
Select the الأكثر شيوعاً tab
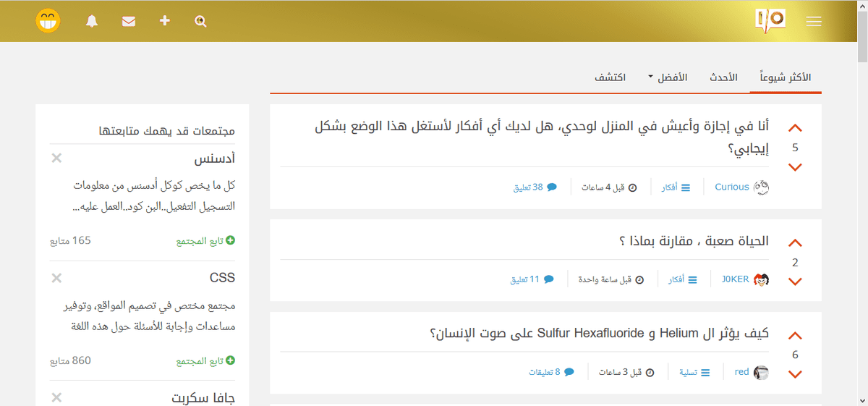(786, 77)
